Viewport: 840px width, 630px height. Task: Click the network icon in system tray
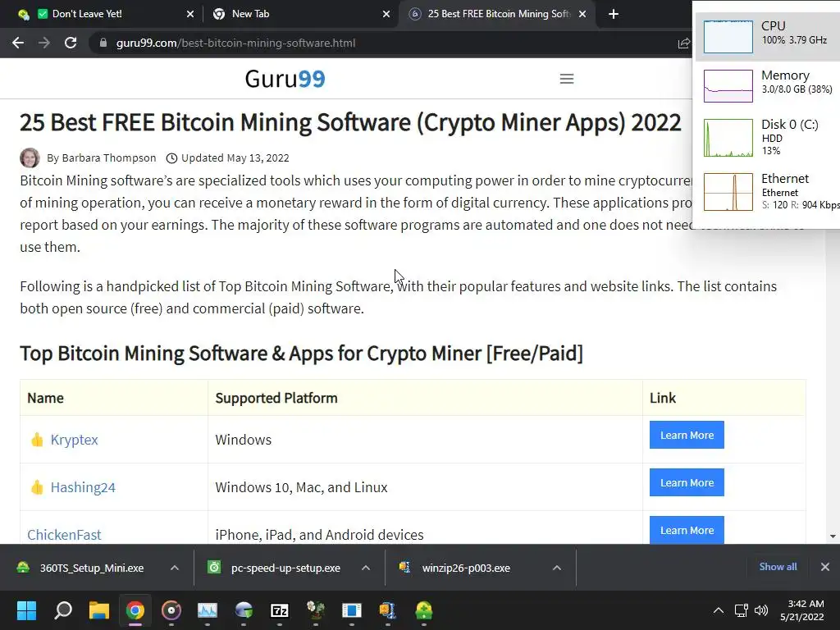742,610
